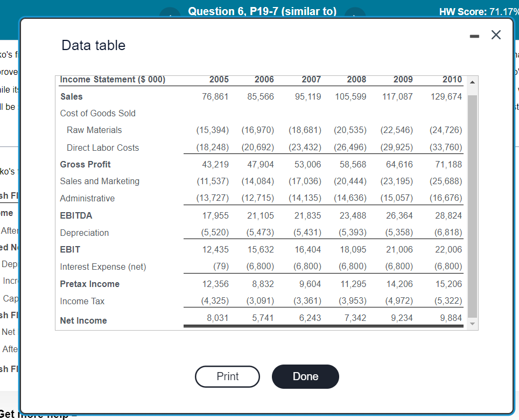This screenshot has width=519, height=420.
Task: Close the Data table dialog
Action: coord(496,34)
